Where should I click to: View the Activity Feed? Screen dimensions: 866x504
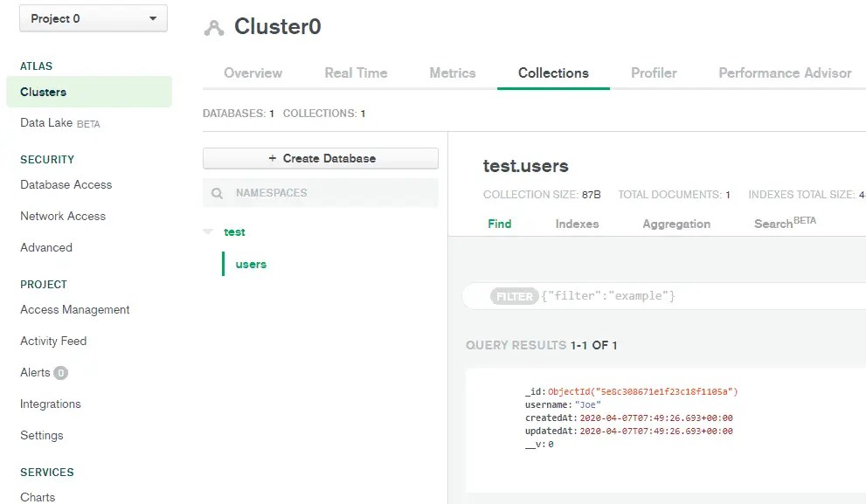[53, 342]
